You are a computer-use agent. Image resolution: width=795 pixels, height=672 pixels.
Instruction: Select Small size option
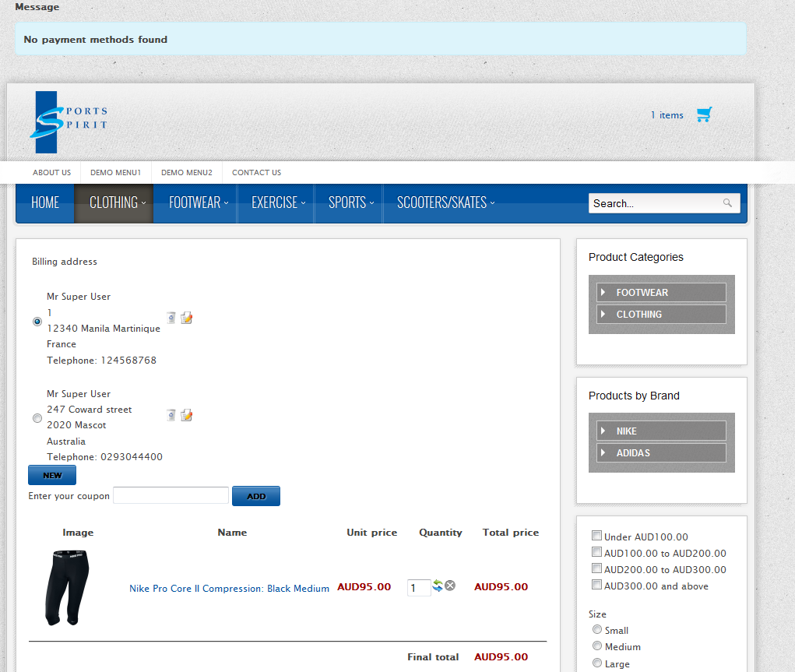[x=597, y=629]
